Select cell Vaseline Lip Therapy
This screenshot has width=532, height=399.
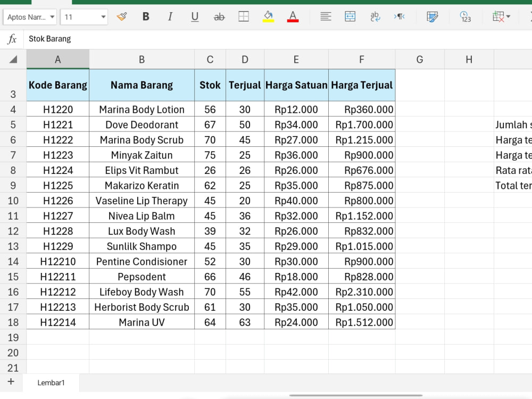pos(142,201)
